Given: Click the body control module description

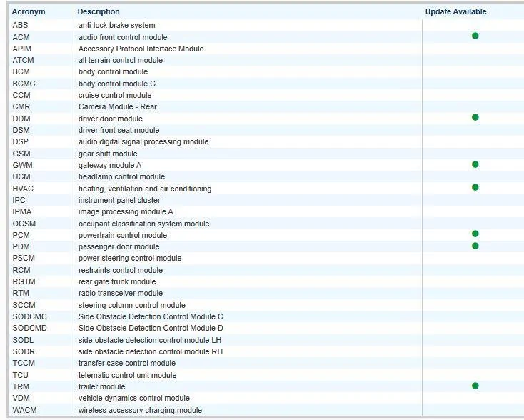Looking at the screenshot, I should tap(113, 72).
